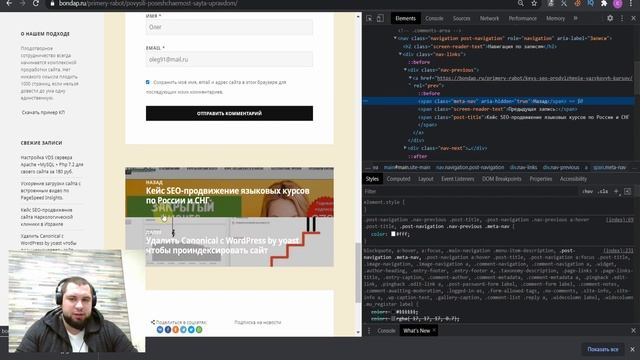Open DevTools customize three-dot menu
The width and height of the screenshot is (640, 360).
(x=622, y=18)
